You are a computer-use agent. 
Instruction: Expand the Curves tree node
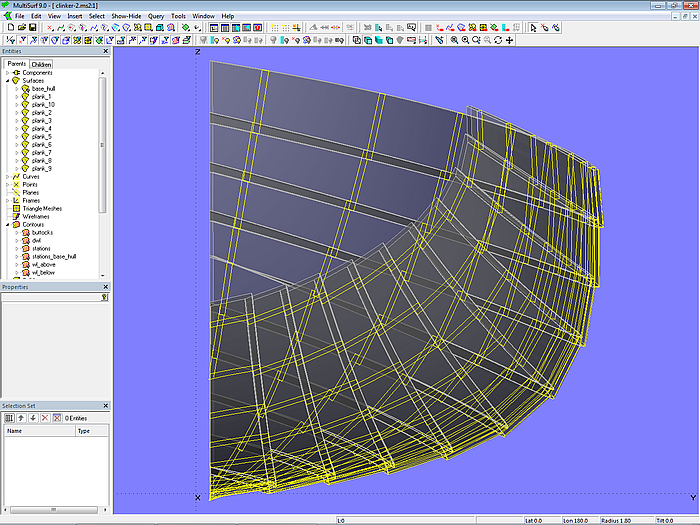[x=7, y=177]
